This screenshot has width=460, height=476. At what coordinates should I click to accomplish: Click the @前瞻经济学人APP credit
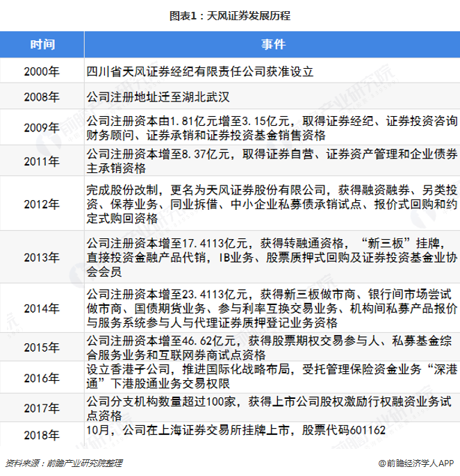click(416, 463)
